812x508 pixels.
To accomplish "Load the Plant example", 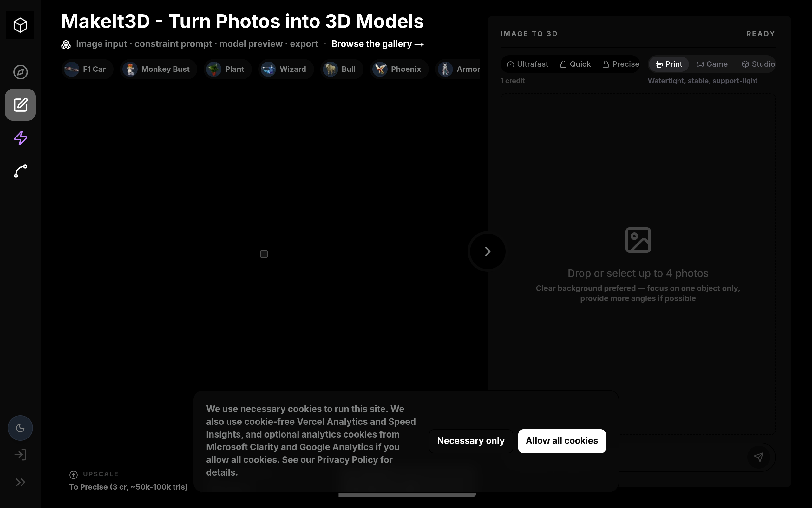I will coord(227,69).
